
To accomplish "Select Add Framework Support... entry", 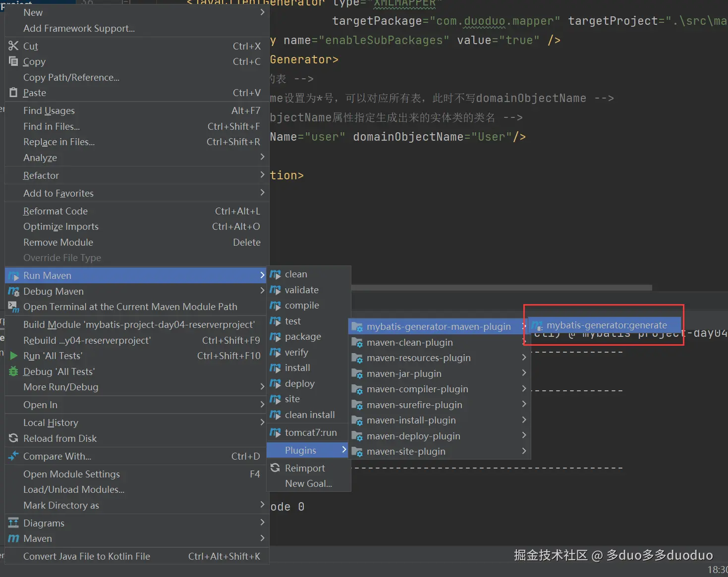I will tap(137, 28).
